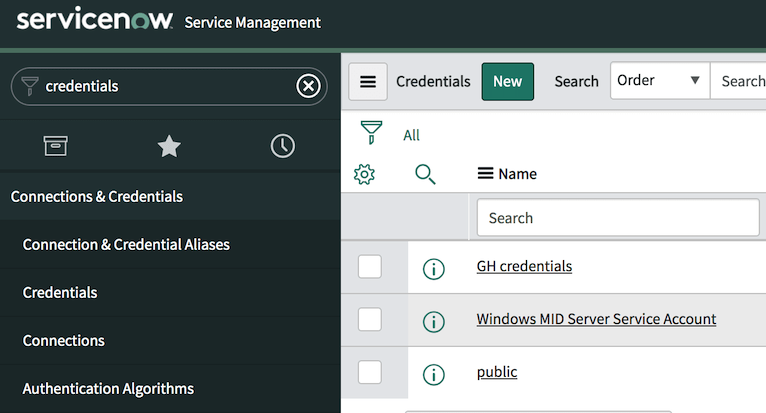Open the Order search field dropdown
Viewport: 766px width, 413px height.
[x=658, y=81]
